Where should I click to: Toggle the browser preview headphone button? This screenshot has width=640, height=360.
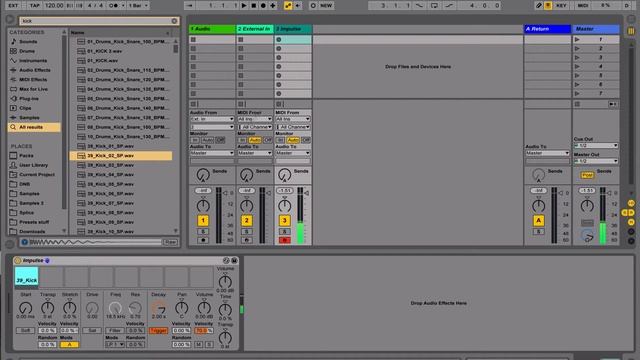coord(24,242)
